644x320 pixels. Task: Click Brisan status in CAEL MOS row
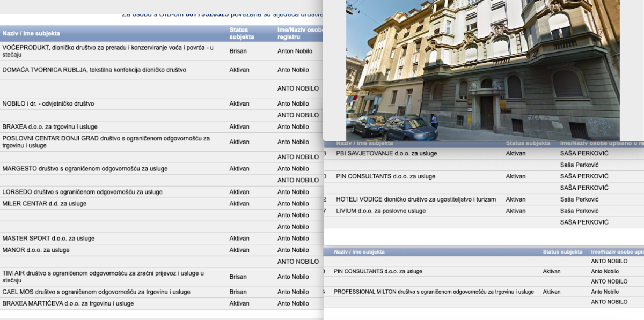coord(238,292)
